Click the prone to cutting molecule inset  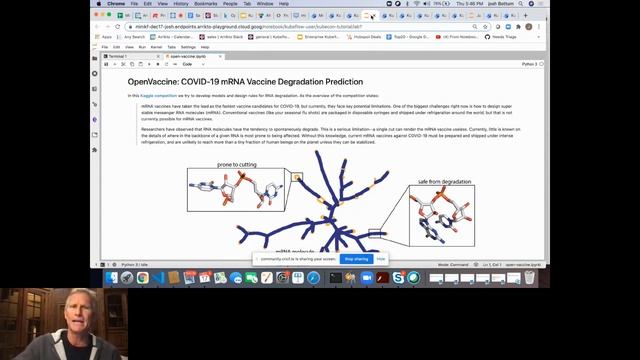coord(236,190)
